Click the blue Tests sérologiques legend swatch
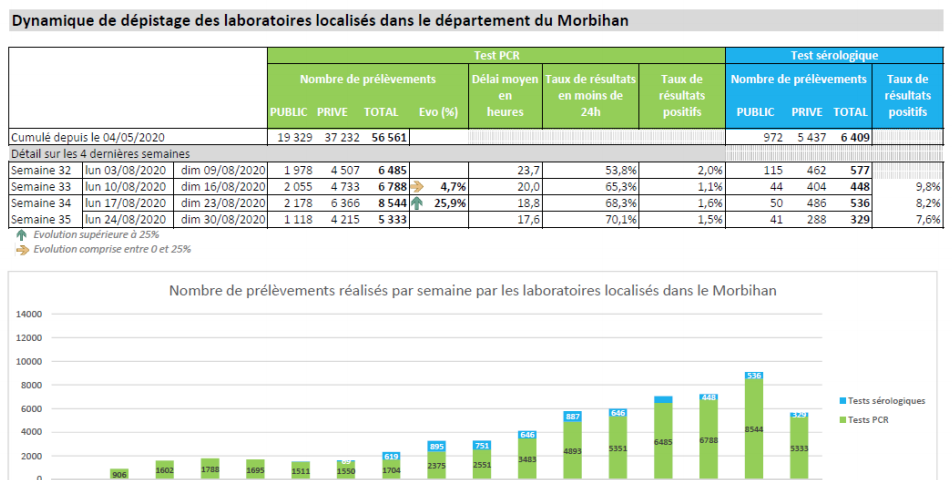Viewport: 952px width, 480px height. click(844, 401)
